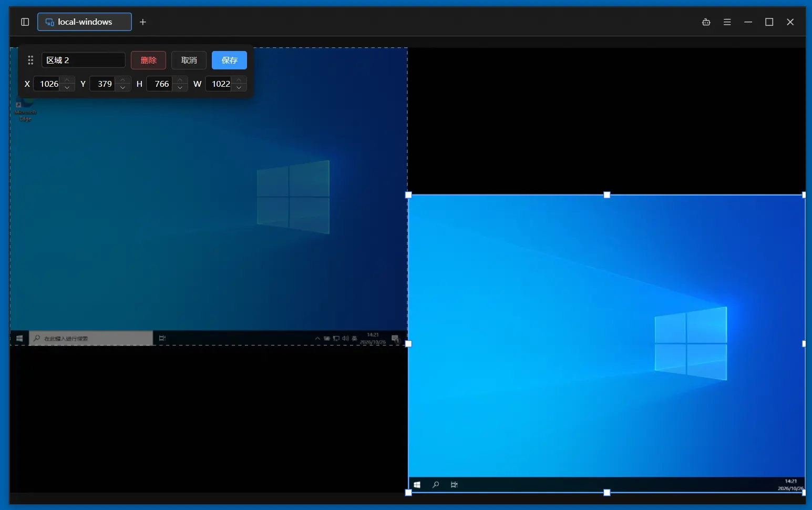Add a new tab with plus icon
The height and width of the screenshot is (510, 812).
pos(143,22)
